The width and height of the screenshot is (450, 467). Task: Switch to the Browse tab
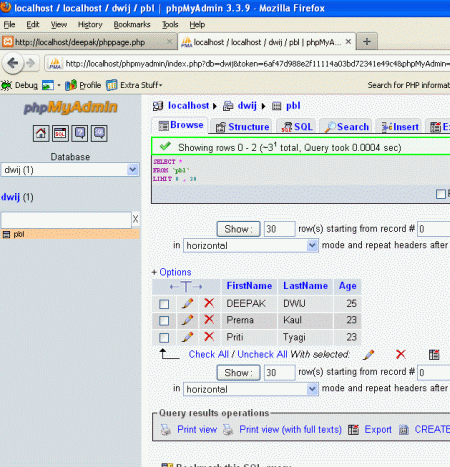tap(181, 125)
